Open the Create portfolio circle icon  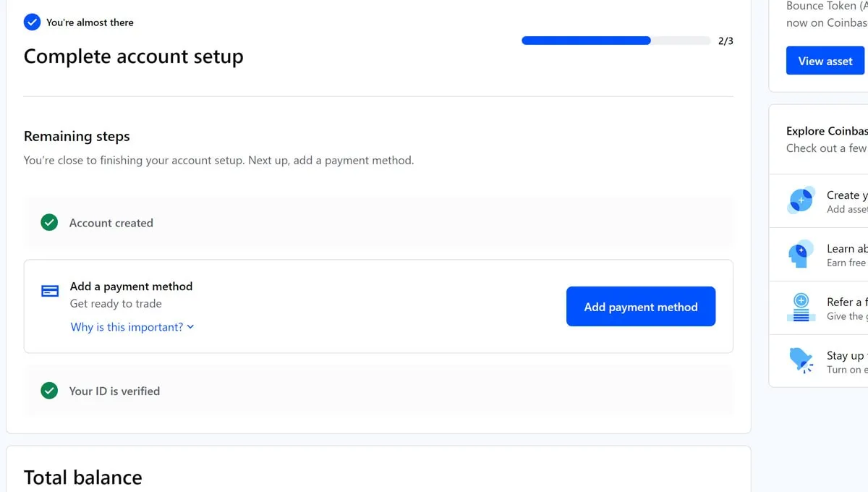[801, 200]
